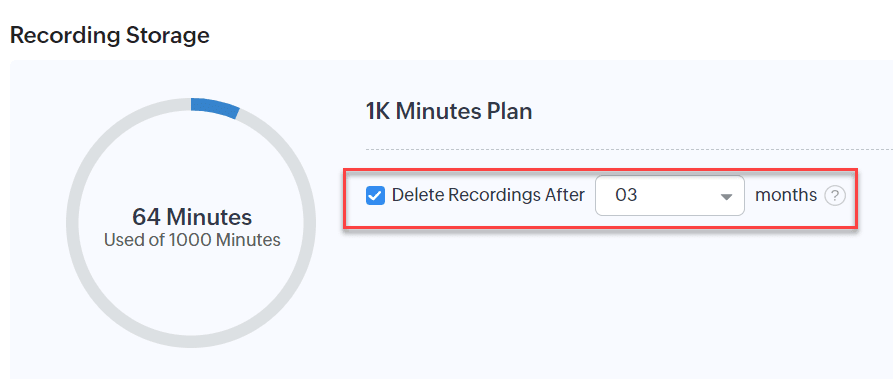Click the blue used segment of storage ring

[x=216, y=107]
